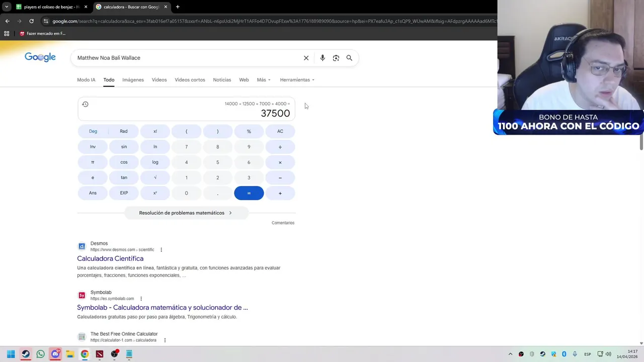Open the tab search dropdown arrow
644x362 pixels.
click(7, 7)
